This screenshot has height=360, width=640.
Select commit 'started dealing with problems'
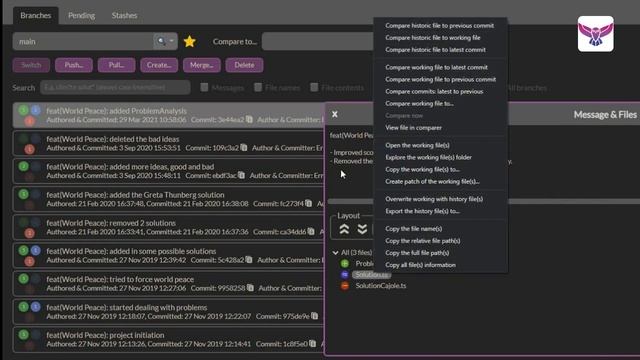click(x=169, y=311)
